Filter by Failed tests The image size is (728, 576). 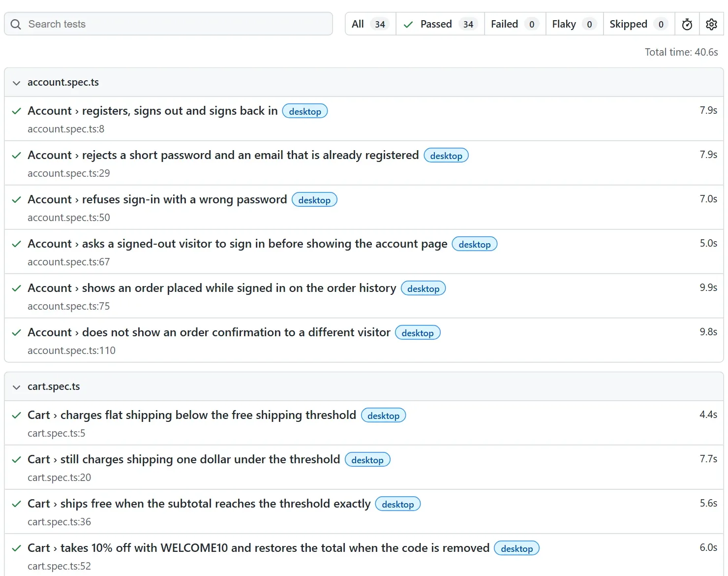pyautogui.click(x=515, y=24)
